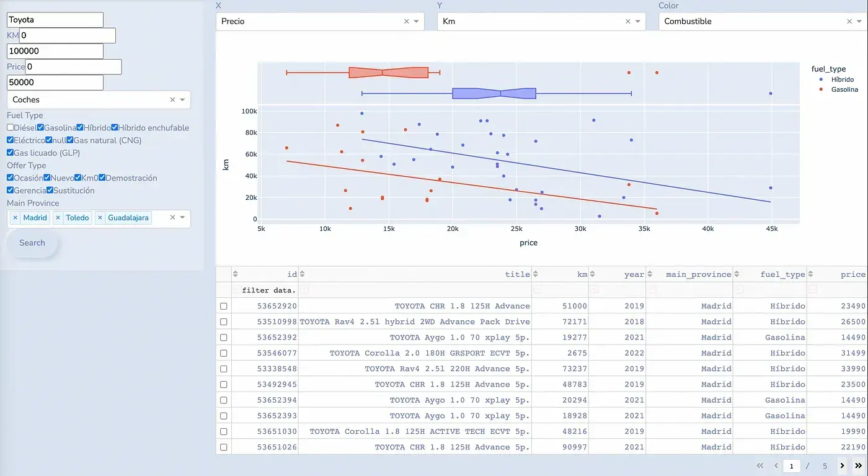868x476 pixels.
Task: Uncheck the Demostración offer type
Action: [102, 177]
